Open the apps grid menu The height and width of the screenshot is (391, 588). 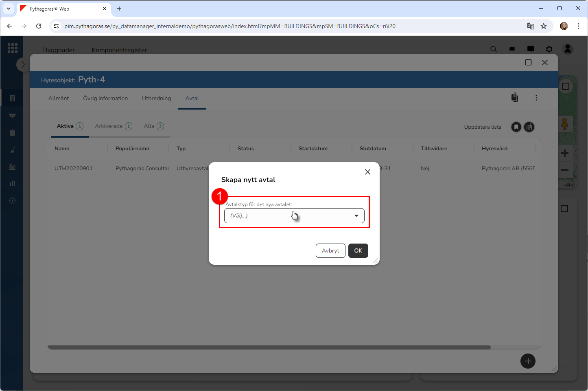13,48
